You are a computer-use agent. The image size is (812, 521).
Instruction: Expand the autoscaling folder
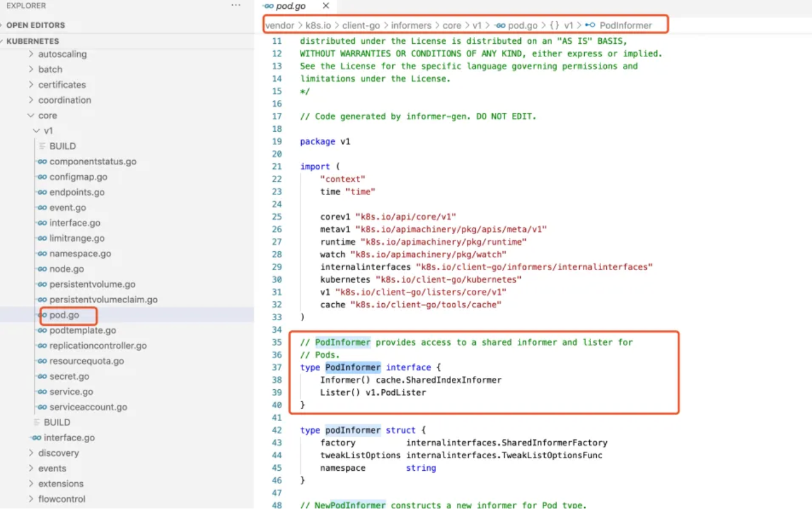31,54
